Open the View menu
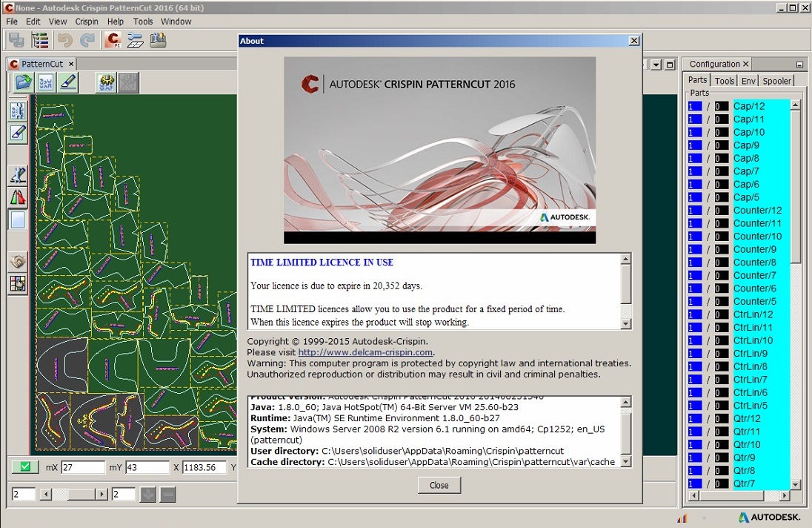812x528 pixels. click(58, 22)
